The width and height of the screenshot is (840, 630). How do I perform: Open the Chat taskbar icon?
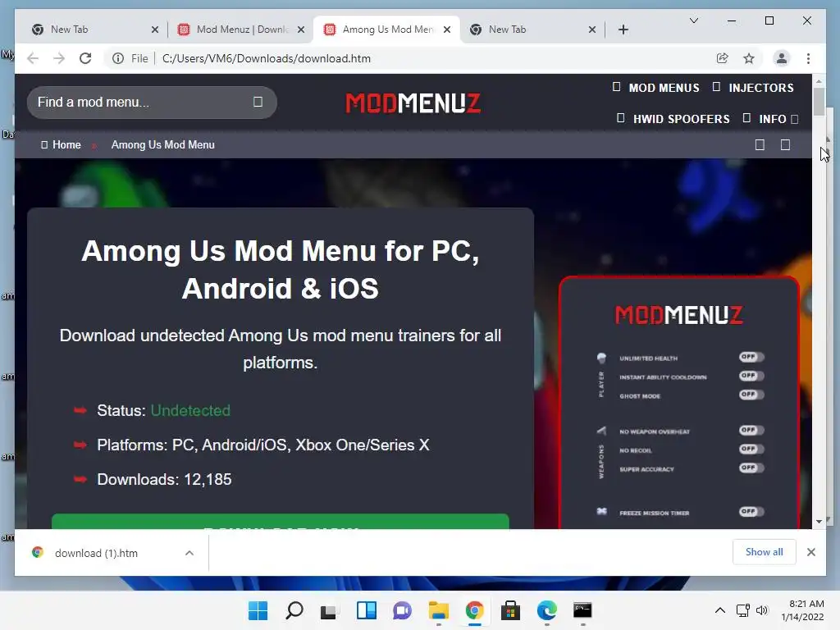[x=402, y=610]
